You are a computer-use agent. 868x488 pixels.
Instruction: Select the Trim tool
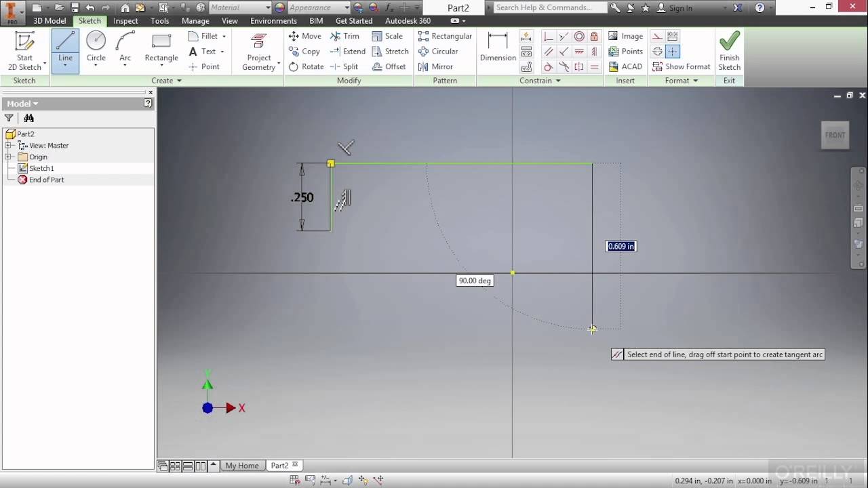344,36
